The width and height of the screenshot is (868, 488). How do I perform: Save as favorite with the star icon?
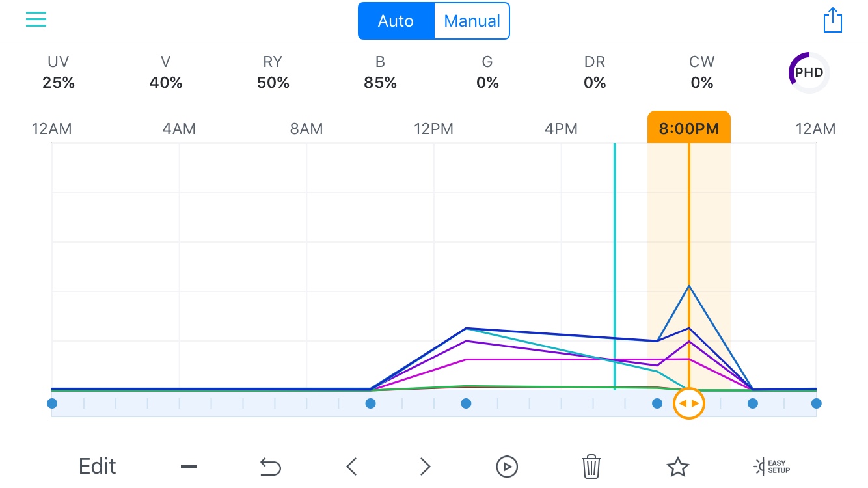pos(677,467)
